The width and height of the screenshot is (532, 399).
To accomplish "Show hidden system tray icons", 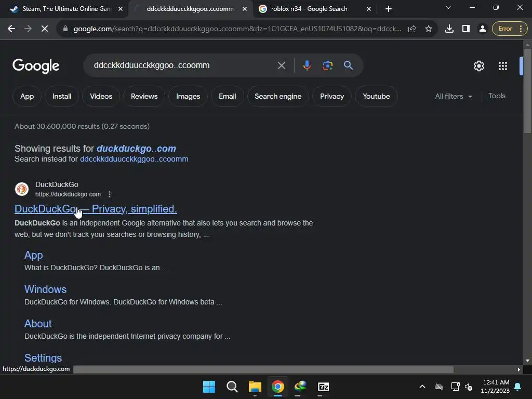I will click(422, 387).
